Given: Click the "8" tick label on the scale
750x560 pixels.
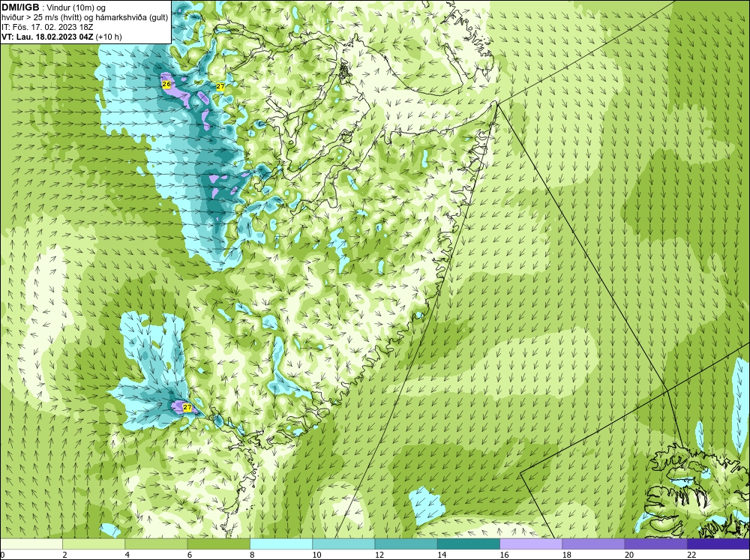Looking at the screenshot, I should pyautogui.click(x=252, y=555).
